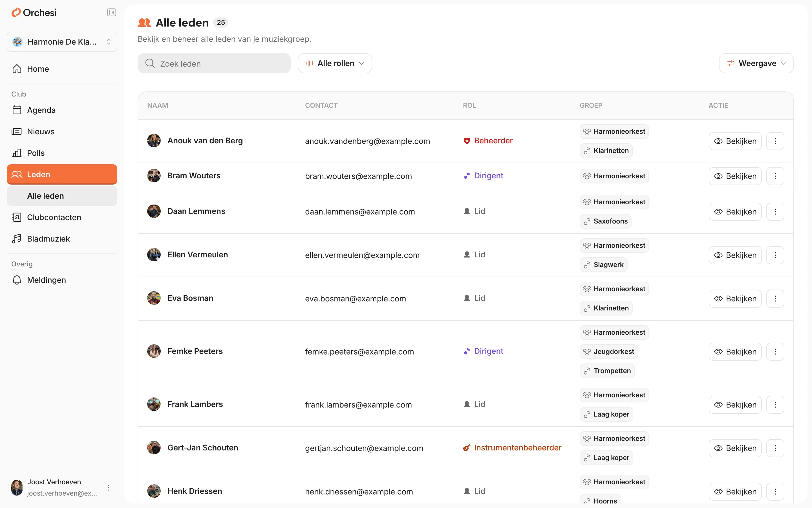Click Femke Peeters' avatar photo
The height and width of the screenshot is (508, 812).
pos(154,351)
